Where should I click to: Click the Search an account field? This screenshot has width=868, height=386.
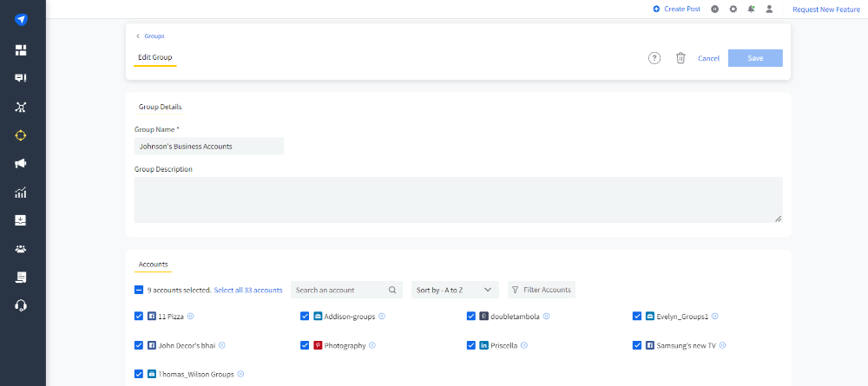346,290
